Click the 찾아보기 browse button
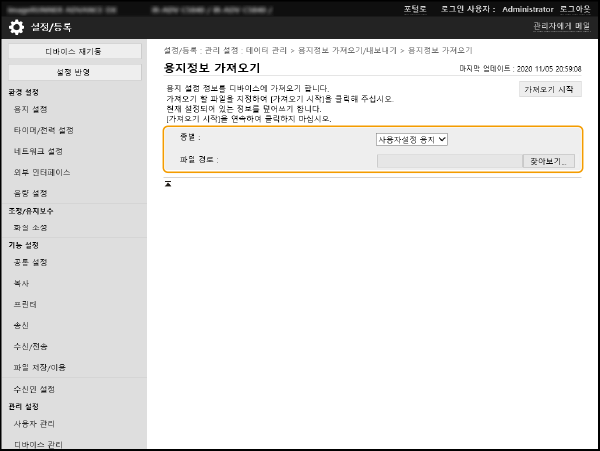This screenshot has height=451, width=600. coord(548,160)
